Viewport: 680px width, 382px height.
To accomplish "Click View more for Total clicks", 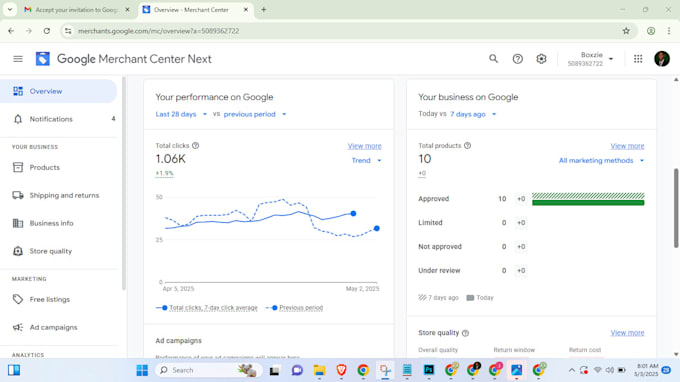I will 364,146.
